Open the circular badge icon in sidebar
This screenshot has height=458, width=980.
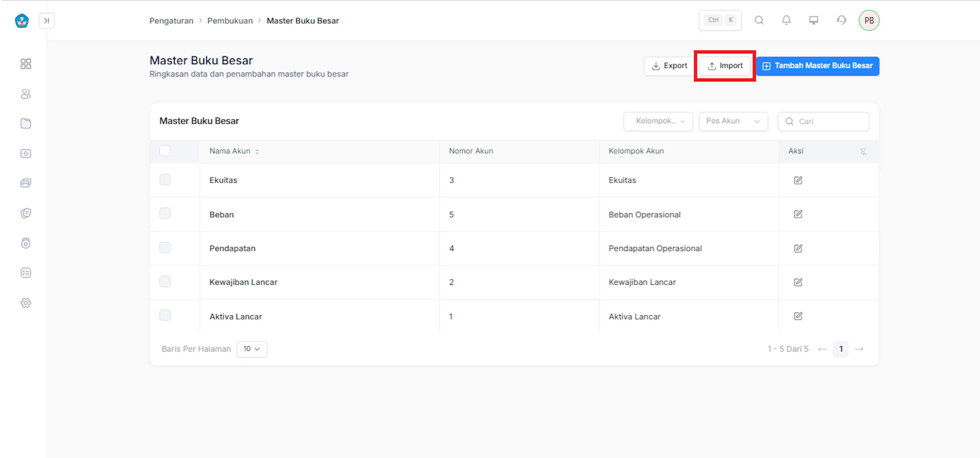[26, 213]
